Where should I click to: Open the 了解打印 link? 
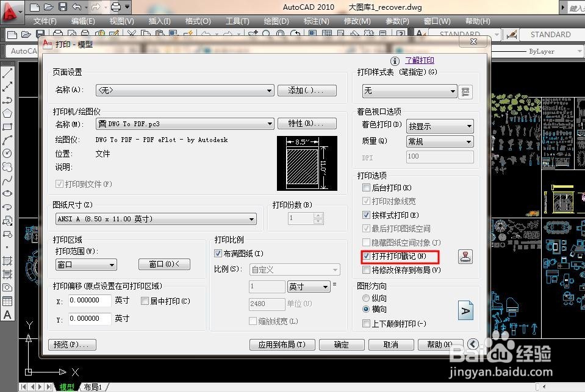point(420,60)
